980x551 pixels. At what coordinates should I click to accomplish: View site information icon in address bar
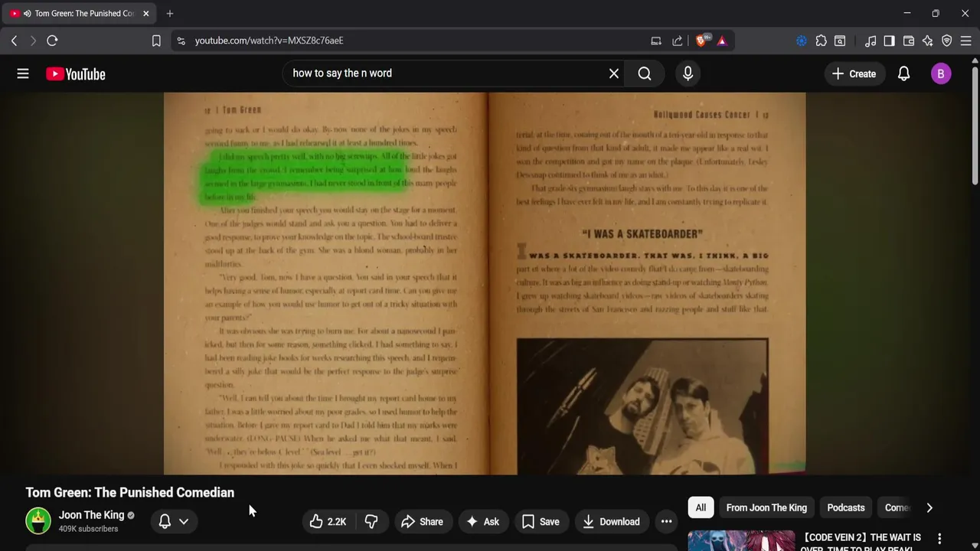point(181,41)
